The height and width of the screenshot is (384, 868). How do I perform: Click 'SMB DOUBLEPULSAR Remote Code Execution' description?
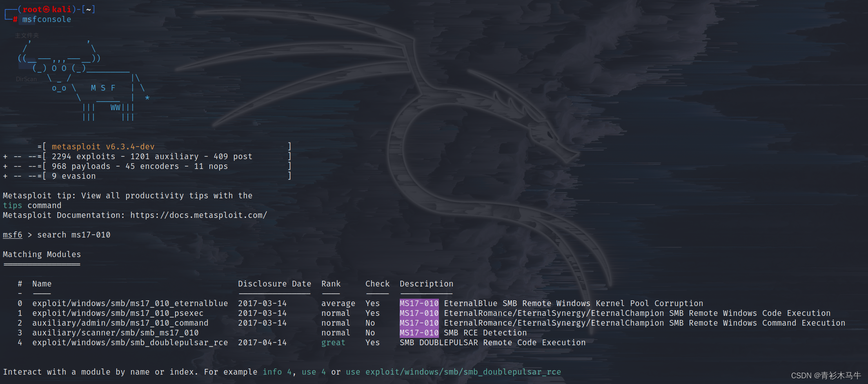492,342
